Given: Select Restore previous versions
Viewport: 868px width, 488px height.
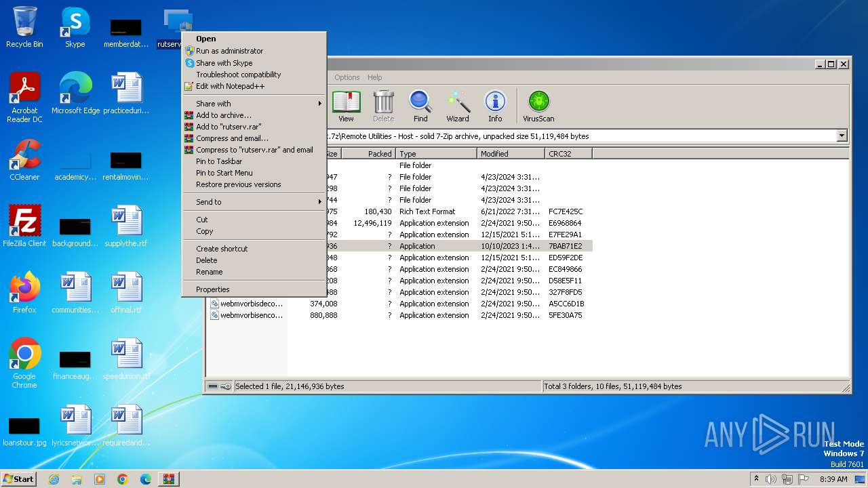Looking at the screenshot, I should pos(254,184).
